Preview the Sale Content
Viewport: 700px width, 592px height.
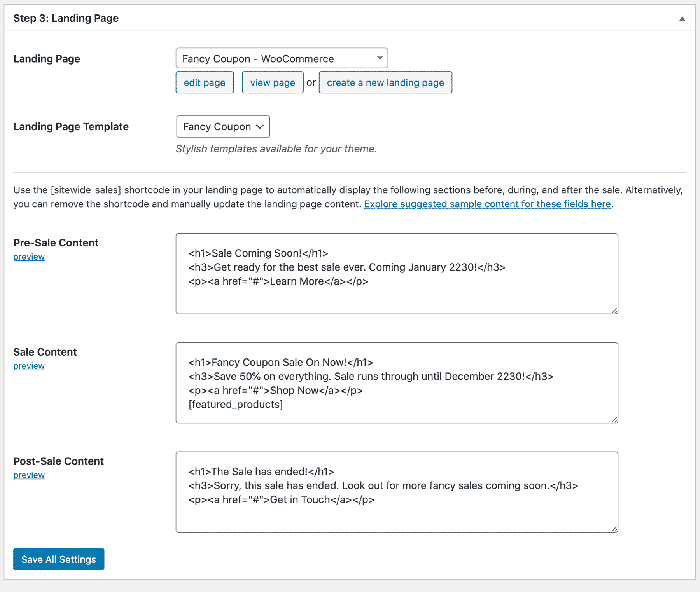pyautogui.click(x=29, y=366)
